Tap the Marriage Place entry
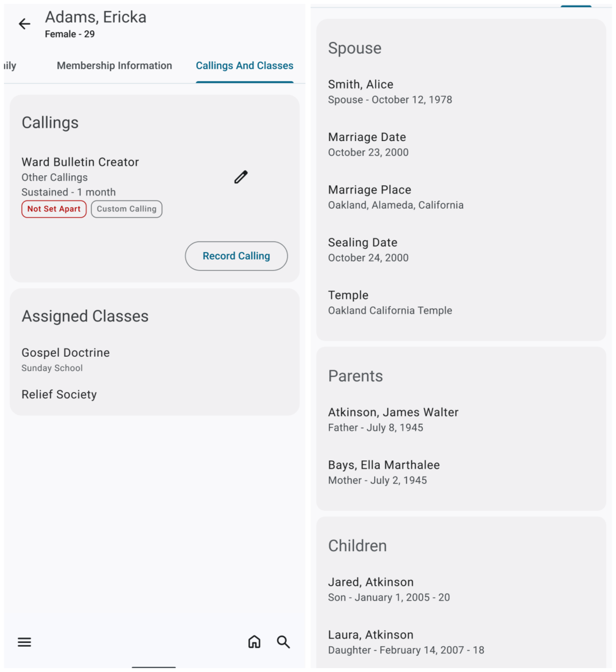This screenshot has width=616, height=672. click(x=395, y=197)
